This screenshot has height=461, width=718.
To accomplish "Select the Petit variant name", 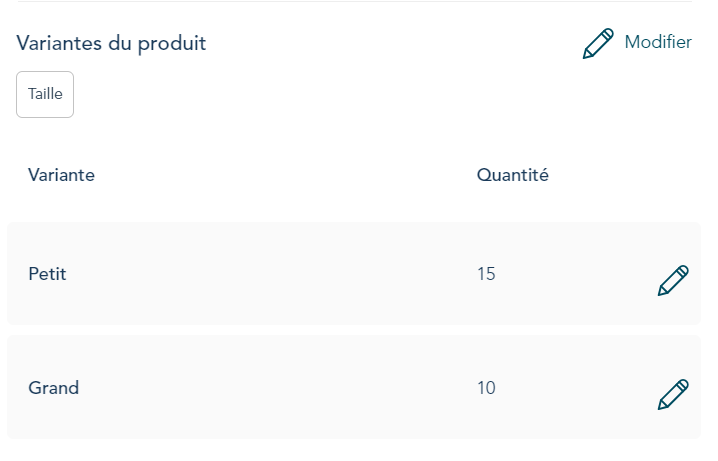I will tap(47, 273).
